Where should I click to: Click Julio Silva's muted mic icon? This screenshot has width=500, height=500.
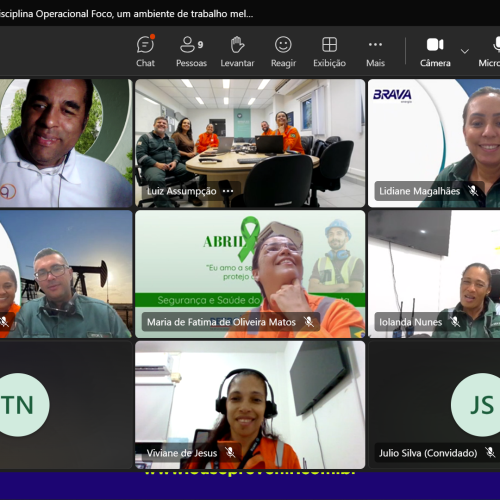tap(490, 453)
